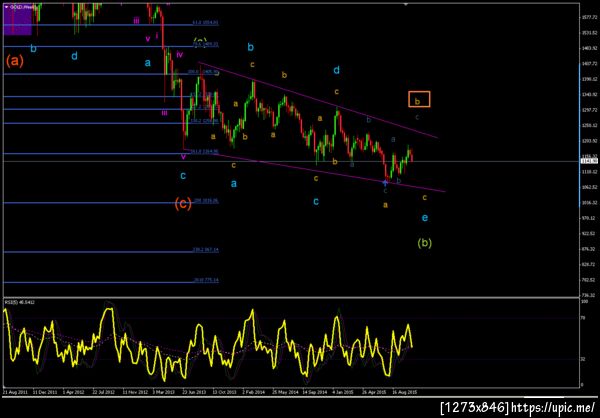Click the 736.32 price axis label
Screen dimensions: 600x418
[589, 295]
